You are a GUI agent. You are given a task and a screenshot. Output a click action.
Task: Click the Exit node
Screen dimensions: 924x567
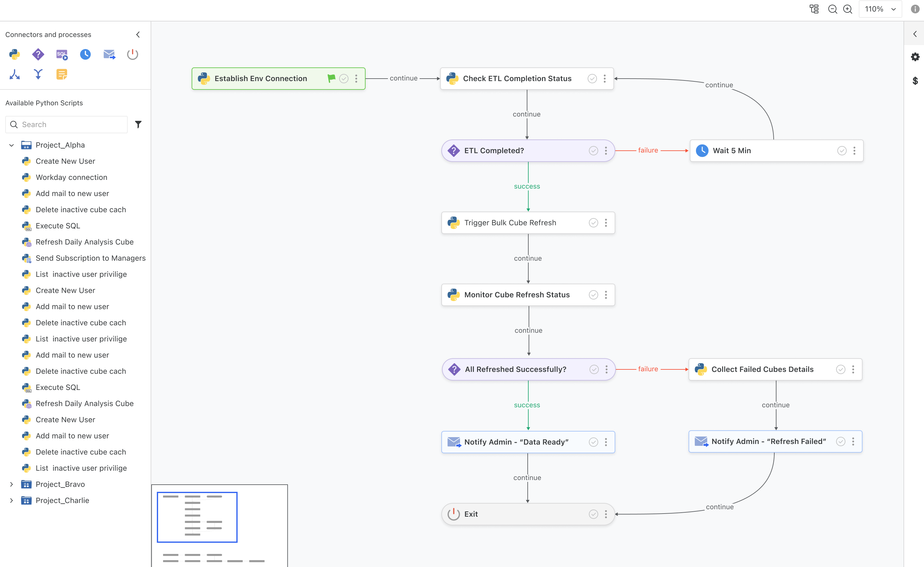pyautogui.click(x=528, y=514)
